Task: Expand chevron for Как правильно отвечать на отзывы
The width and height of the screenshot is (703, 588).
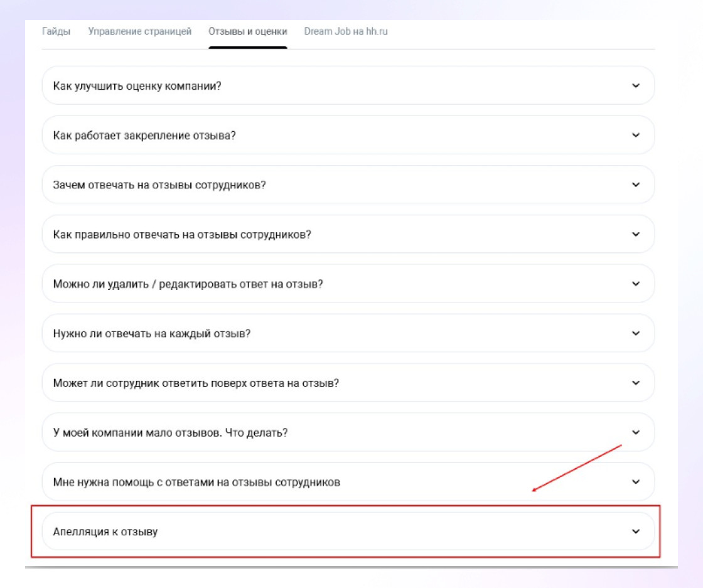Action: [x=636, y=234]
